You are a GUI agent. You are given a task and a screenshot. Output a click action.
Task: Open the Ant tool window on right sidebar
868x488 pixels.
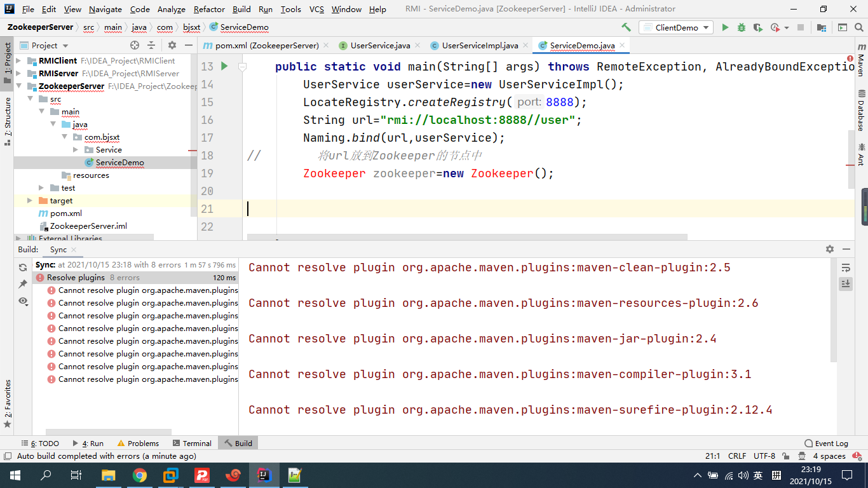click(861, 154)
